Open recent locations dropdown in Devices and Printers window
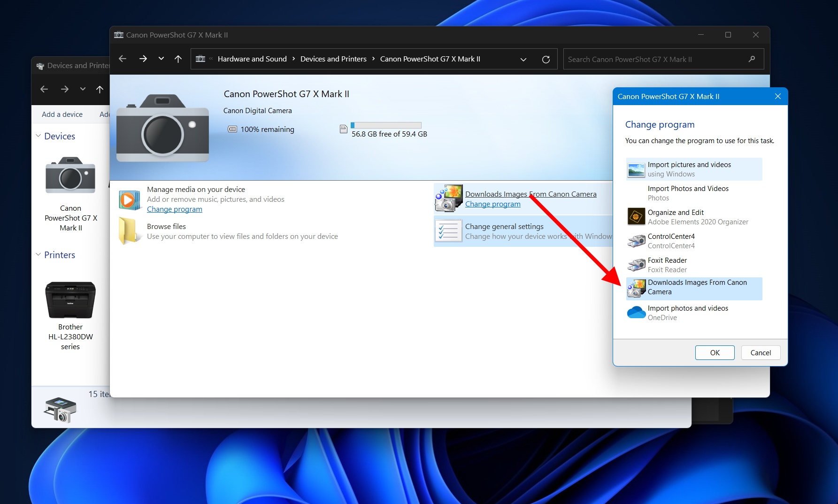Viewport: 838px width, 504px height. click(83, 89)
